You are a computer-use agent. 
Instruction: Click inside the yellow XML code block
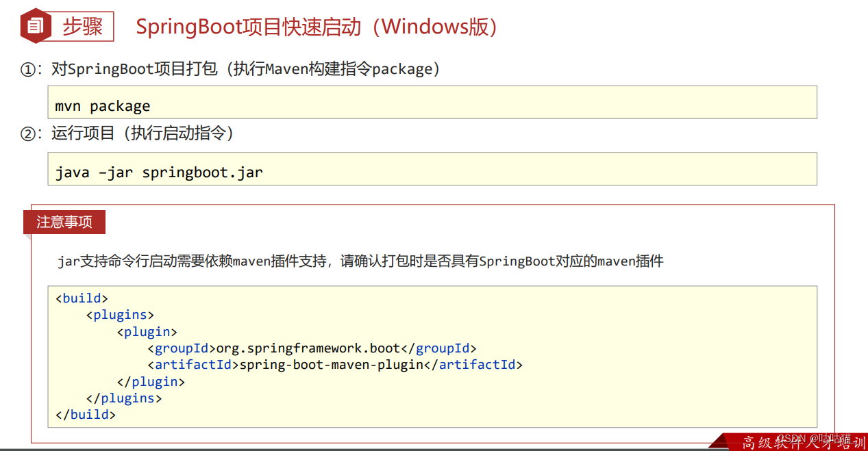(432, 356)
